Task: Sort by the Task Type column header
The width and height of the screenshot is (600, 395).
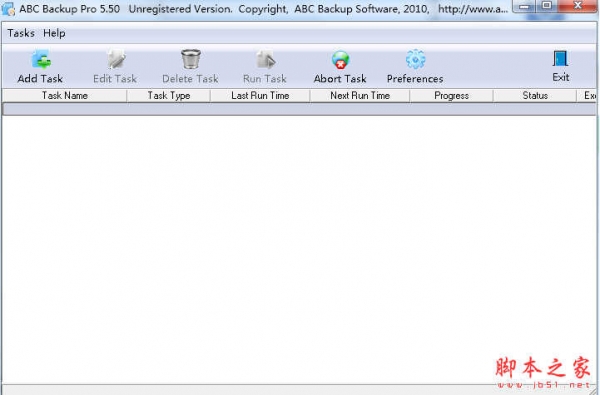Action: (x=169, y=96)
